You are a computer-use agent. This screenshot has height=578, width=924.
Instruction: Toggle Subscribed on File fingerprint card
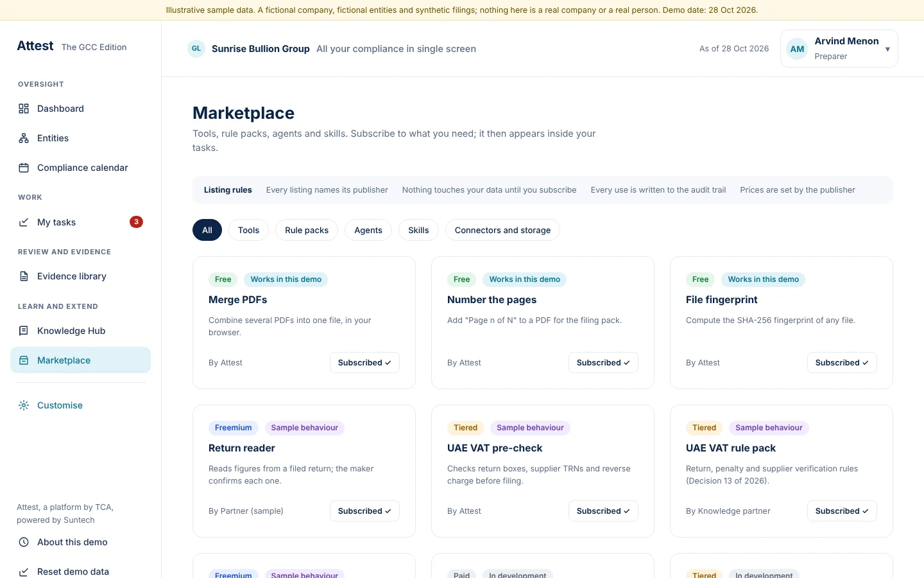pos(842,363)
